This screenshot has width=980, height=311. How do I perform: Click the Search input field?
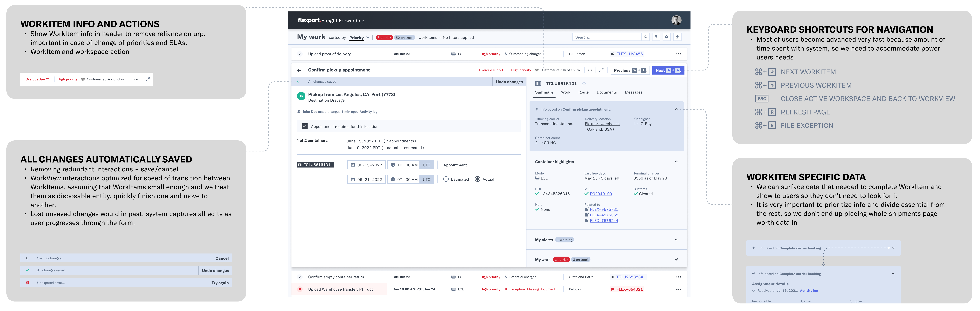coord(607,37)
